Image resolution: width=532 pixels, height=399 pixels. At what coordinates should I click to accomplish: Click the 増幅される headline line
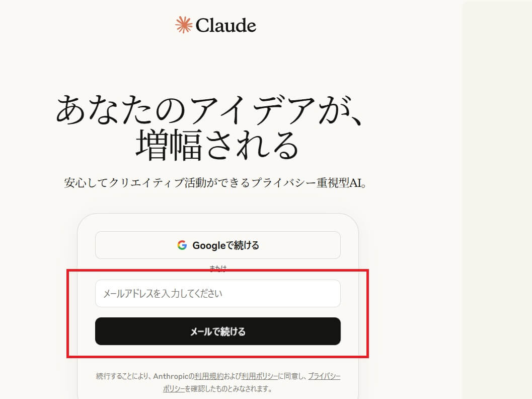pos(217,145)
